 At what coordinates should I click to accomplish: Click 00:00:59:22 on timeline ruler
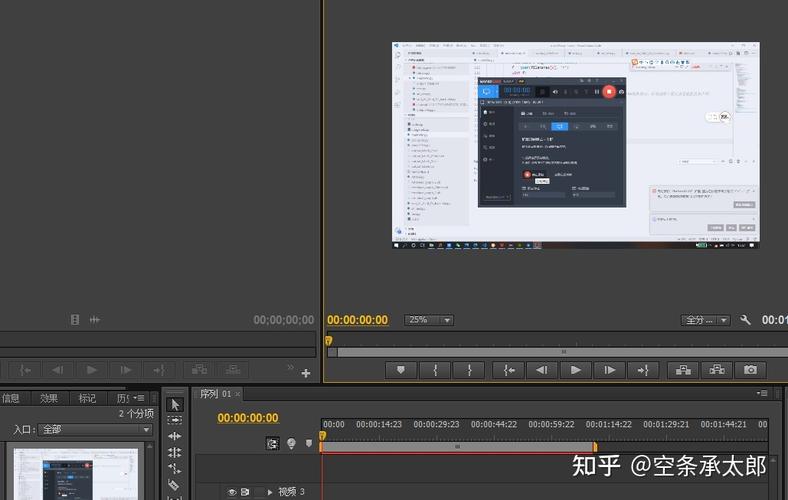tap(551, 425)
